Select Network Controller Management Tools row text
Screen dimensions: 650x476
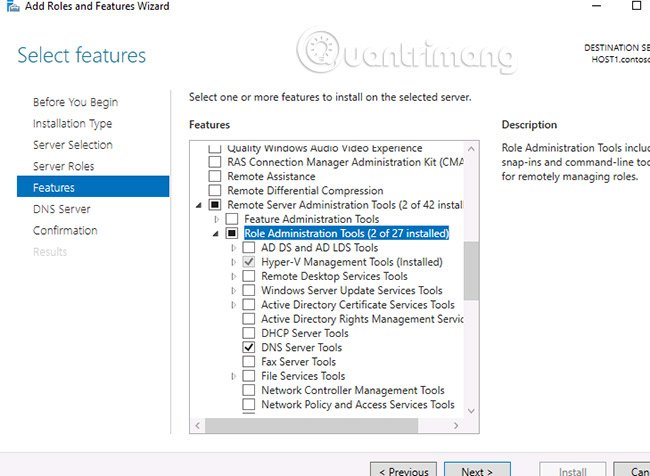(x=353, y=390)
